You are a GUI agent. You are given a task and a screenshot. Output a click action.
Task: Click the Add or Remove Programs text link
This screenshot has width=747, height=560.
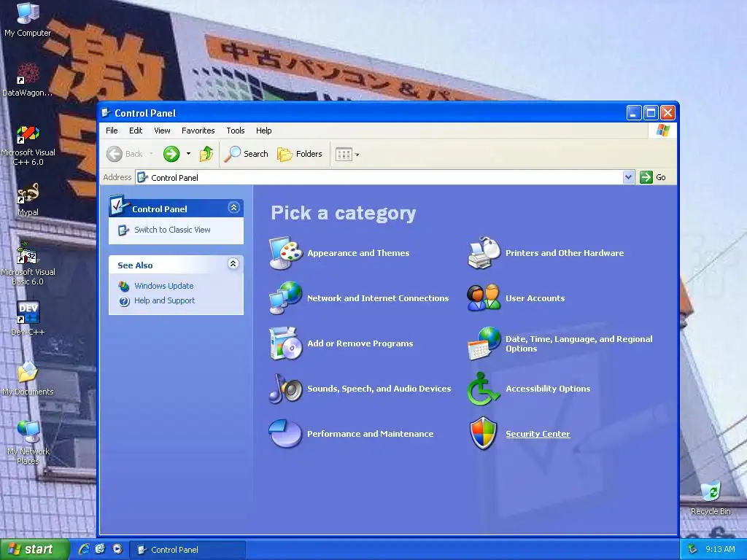coord(360,343)
